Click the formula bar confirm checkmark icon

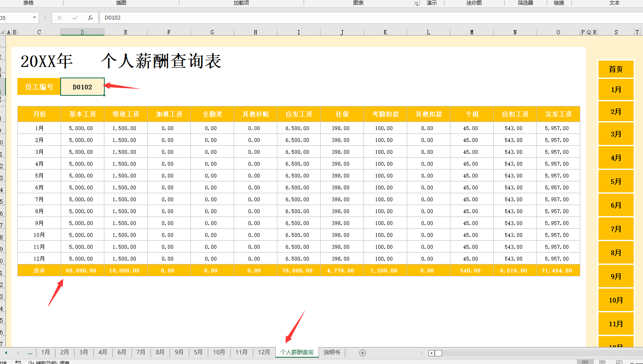tap(75, 18)
